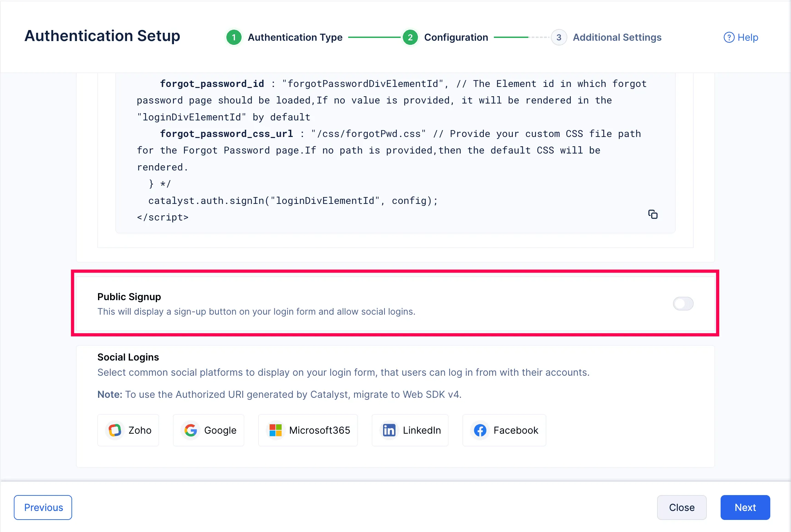
Task: Proceed with the Next button
Action: (745, 507)
